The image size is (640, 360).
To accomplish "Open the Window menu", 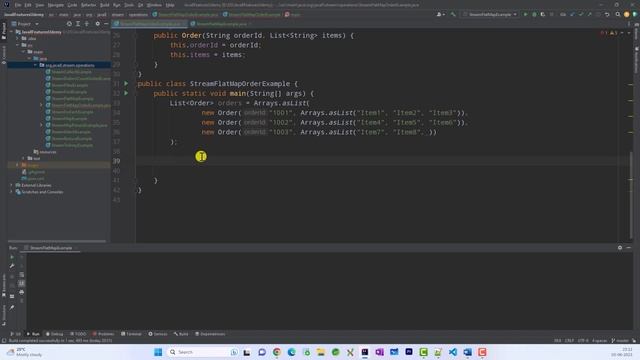I will (x=154, y=5).
